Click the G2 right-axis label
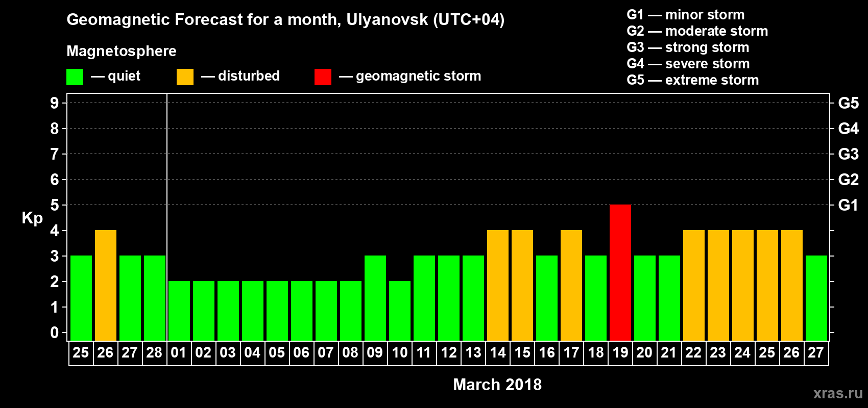The height and width of the screenshot is (408, 868). pos(849,180)
